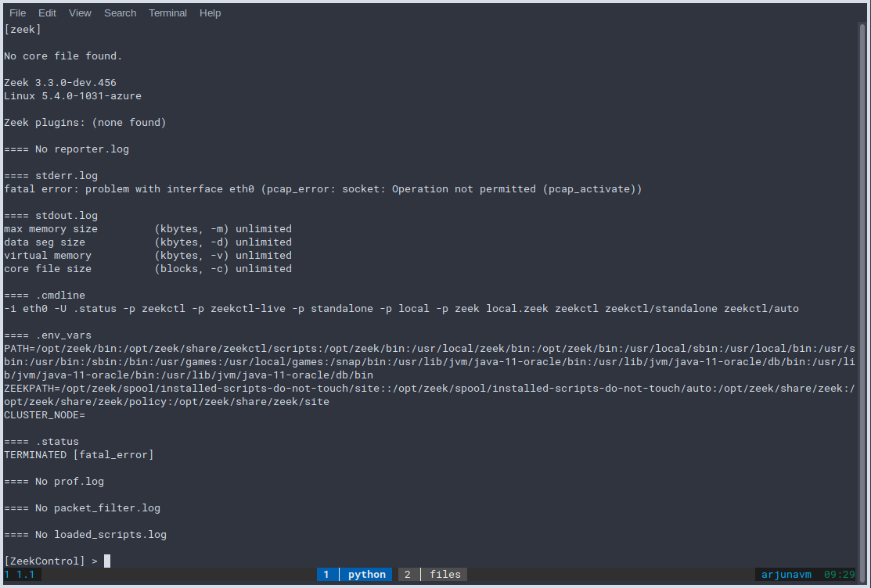The height and width of the screenshot is (588, 871).
Task: Click the 'virtual memory' line
Action: pyautogui.click(x=148, y=256)
